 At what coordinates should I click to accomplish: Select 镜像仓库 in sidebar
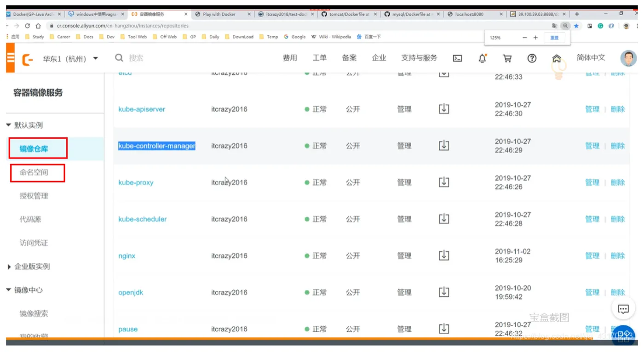pos(34,149)
